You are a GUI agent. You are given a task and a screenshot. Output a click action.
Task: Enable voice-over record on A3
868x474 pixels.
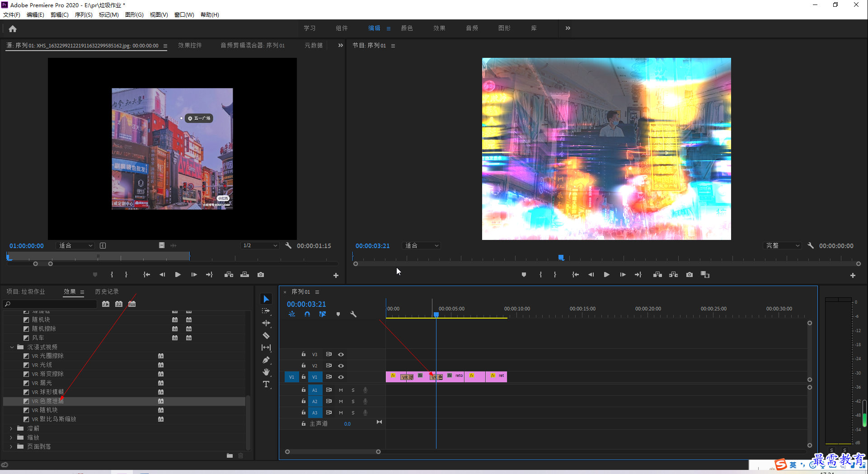pyautogui.click(x=365, y=413)
